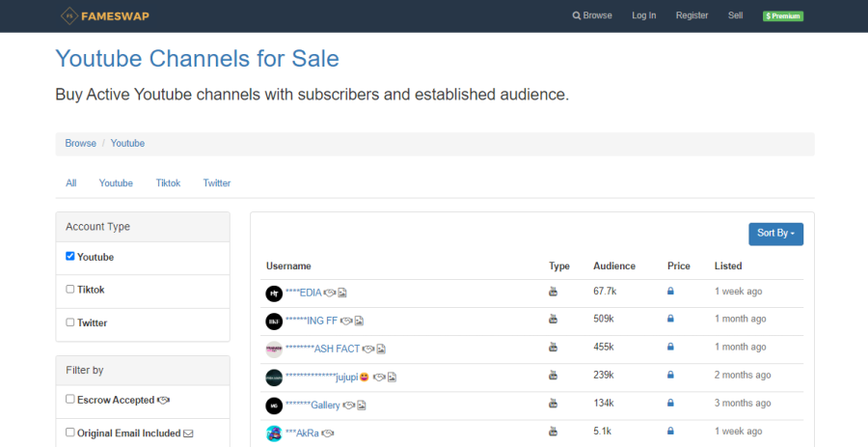Click the handshake icon beside AkRa
868x447 pixels.
328,433
